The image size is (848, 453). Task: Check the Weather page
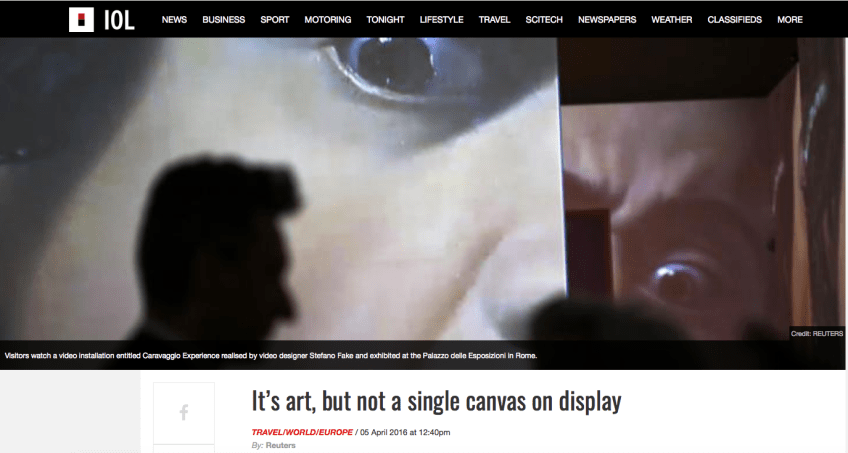tap(671, 20)
